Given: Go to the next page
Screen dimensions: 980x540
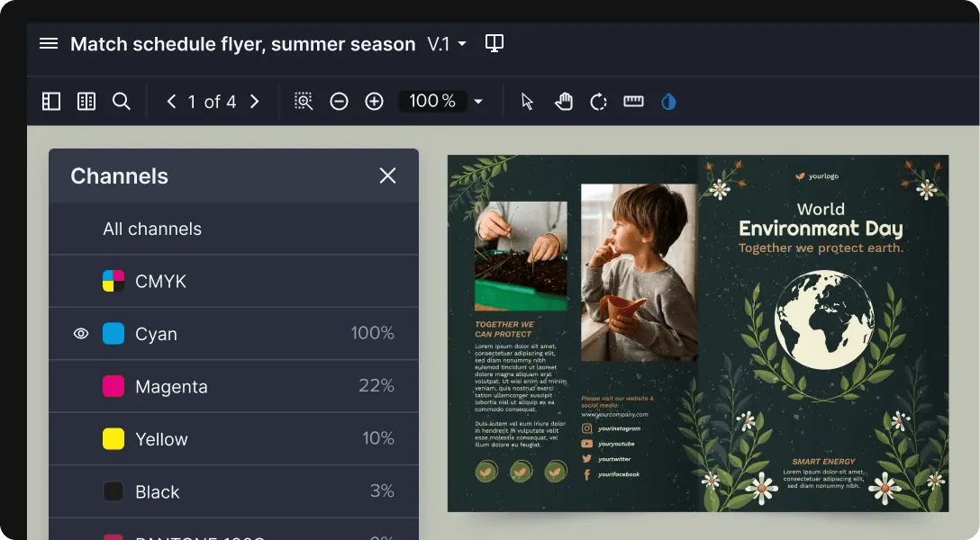Looking at the screenshot, I should 255,102.
